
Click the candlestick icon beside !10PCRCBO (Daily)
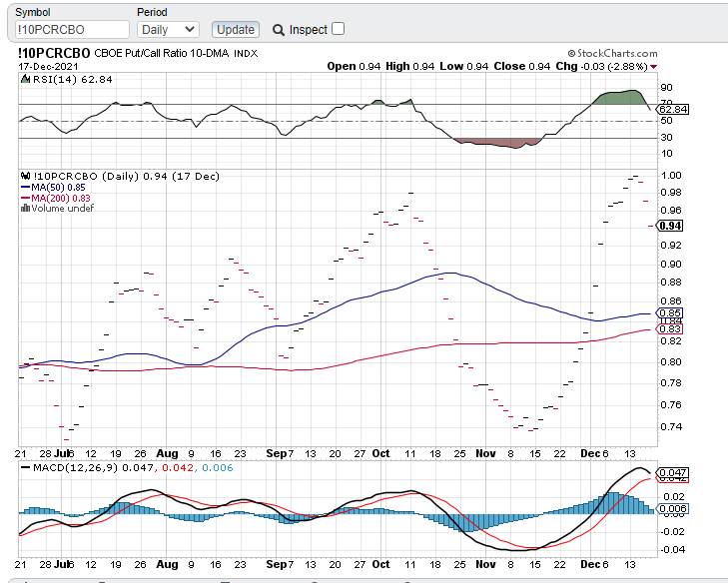26,176
